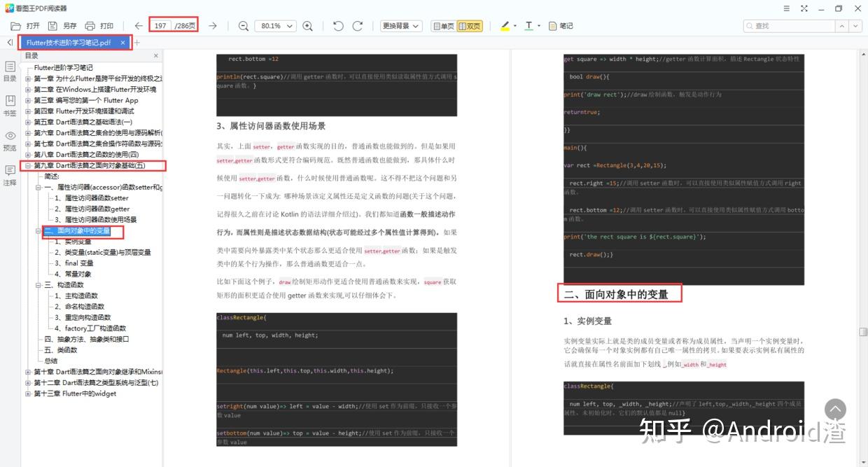Find previous search result with up caret
Viewport: 868px width, 467px height.
click(841, 26)
